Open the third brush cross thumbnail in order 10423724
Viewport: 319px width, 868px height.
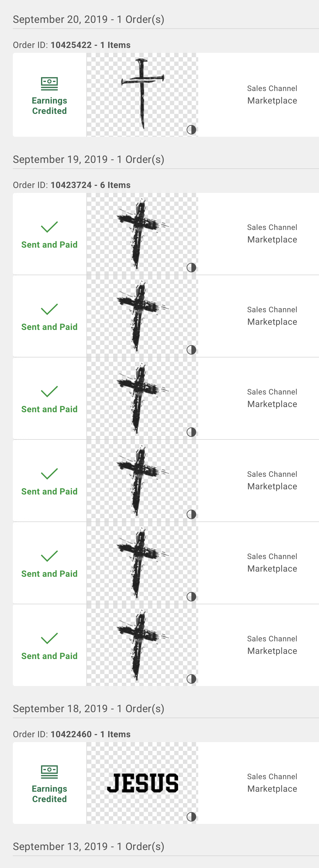coord(142,398)
